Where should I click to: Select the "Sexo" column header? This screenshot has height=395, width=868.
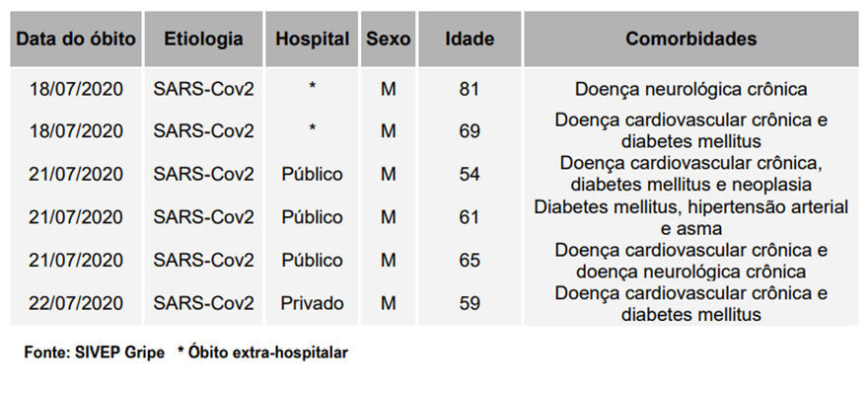pyautogui.click(x=388, y=39)
